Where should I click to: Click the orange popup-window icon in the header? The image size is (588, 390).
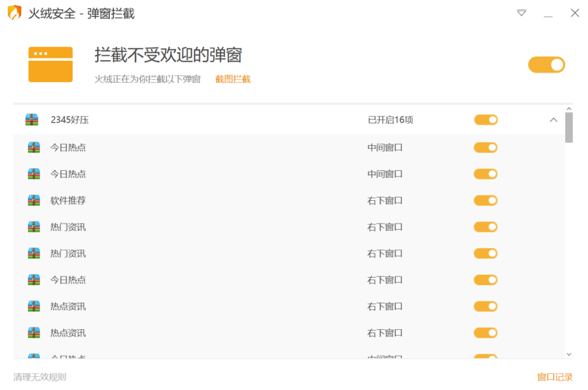coord(51,64)
